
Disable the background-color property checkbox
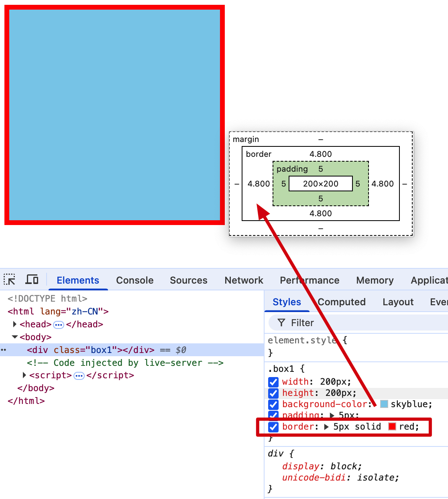tap(273, 404)
